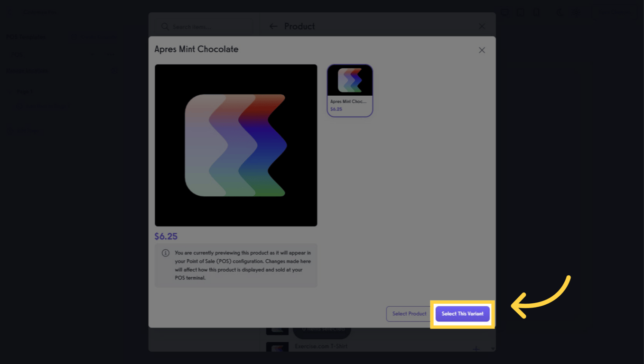Click the down arrow at the list's right edge
Viewport: 644px width, 364px height.
[493, 349]
